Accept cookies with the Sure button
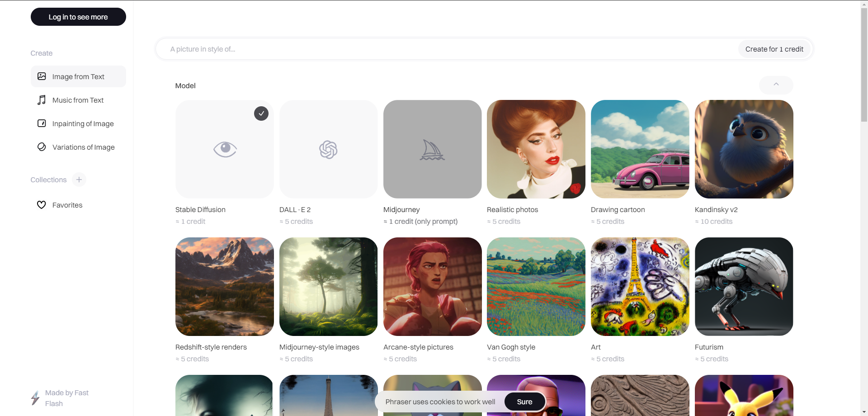 tap(524, 402)
